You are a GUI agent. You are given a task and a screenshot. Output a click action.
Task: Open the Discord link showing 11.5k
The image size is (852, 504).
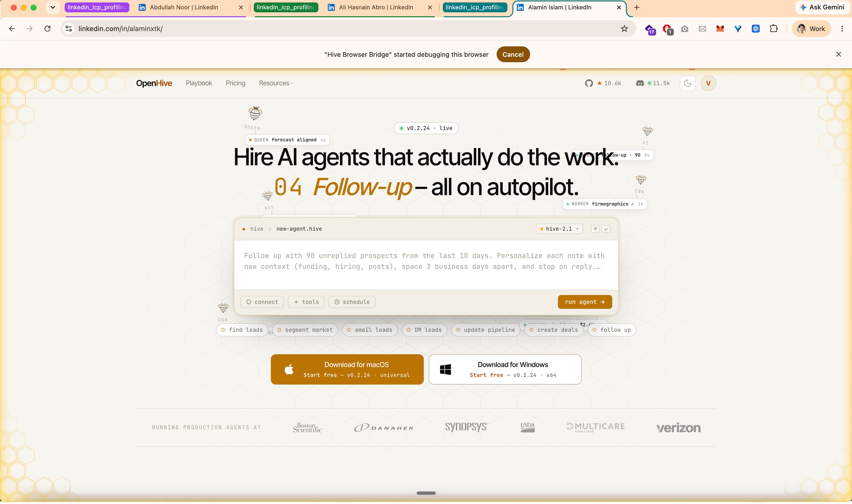[653, 83]
